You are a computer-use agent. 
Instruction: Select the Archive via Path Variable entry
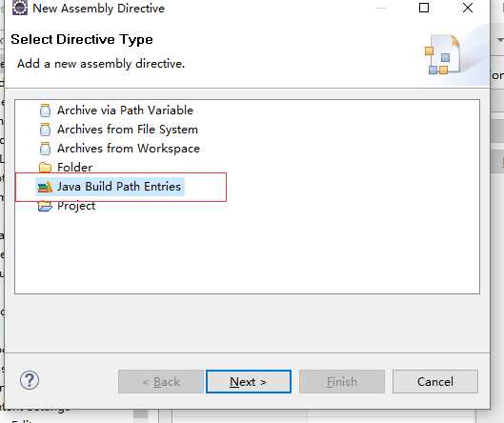click(125, 111)
